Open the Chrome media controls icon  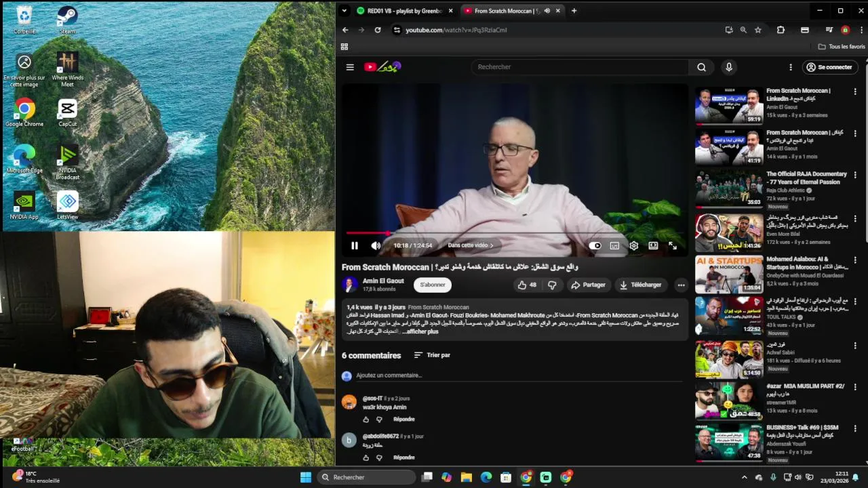click(x=829, y=30)
